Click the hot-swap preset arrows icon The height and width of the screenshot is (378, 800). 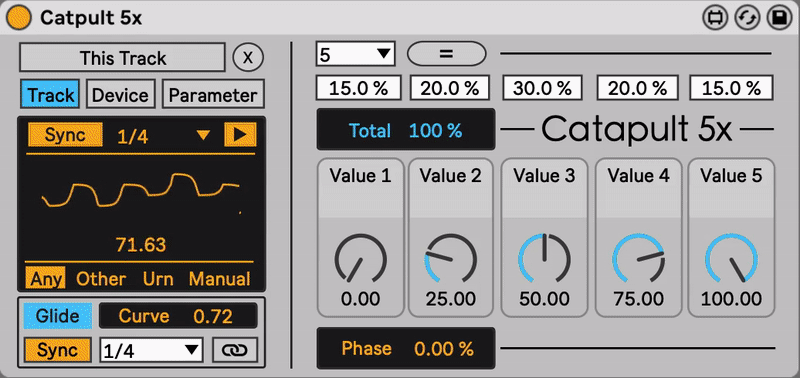pos(747,18)
